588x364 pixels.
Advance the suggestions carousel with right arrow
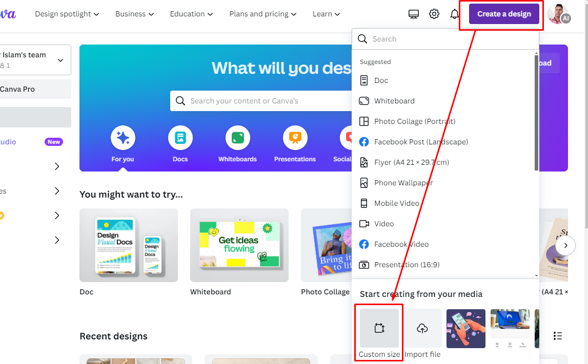pos(565,246)
